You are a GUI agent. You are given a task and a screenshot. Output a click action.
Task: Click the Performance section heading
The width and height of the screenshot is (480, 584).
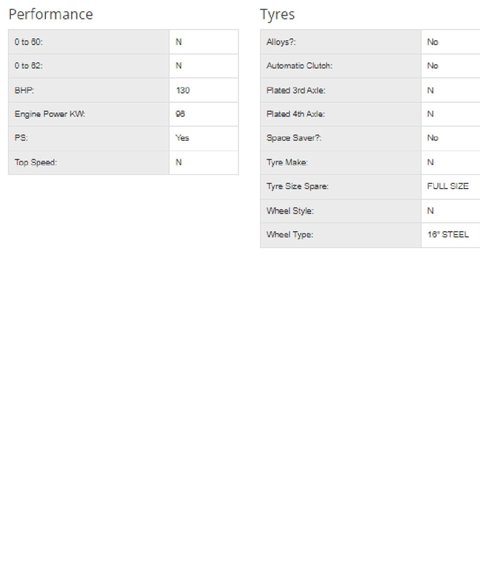coord(51,15)
